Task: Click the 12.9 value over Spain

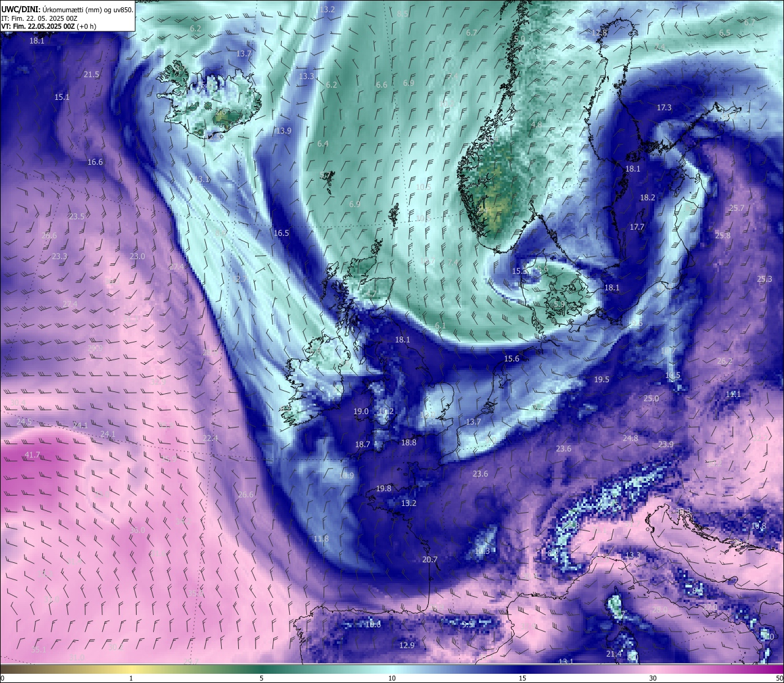Action: (407, 645)
